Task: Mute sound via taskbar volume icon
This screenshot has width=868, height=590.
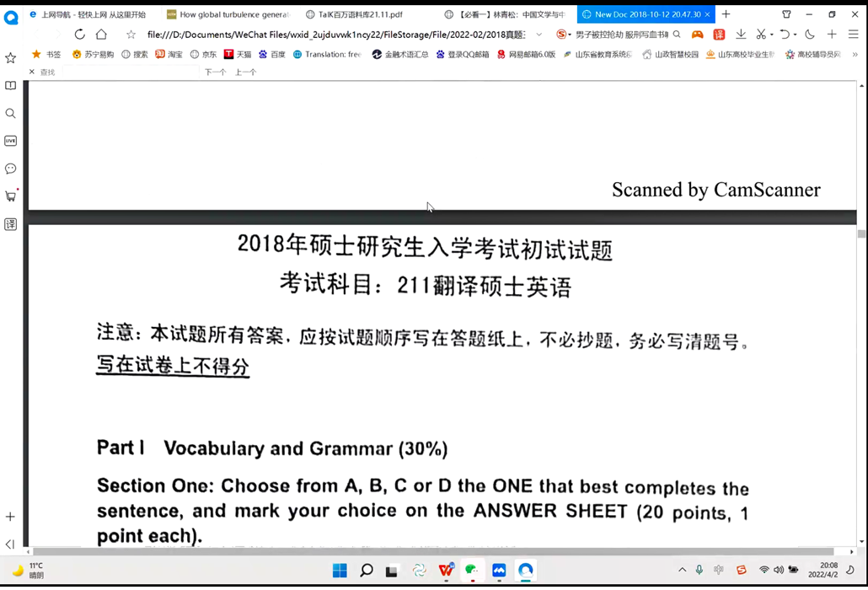Action: click(x=778, y=571)
